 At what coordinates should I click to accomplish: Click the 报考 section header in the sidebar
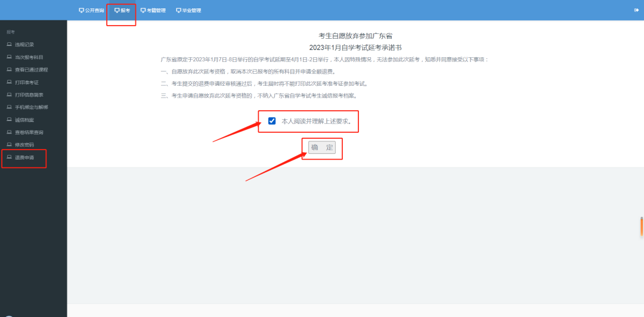[x=11, y=32]
